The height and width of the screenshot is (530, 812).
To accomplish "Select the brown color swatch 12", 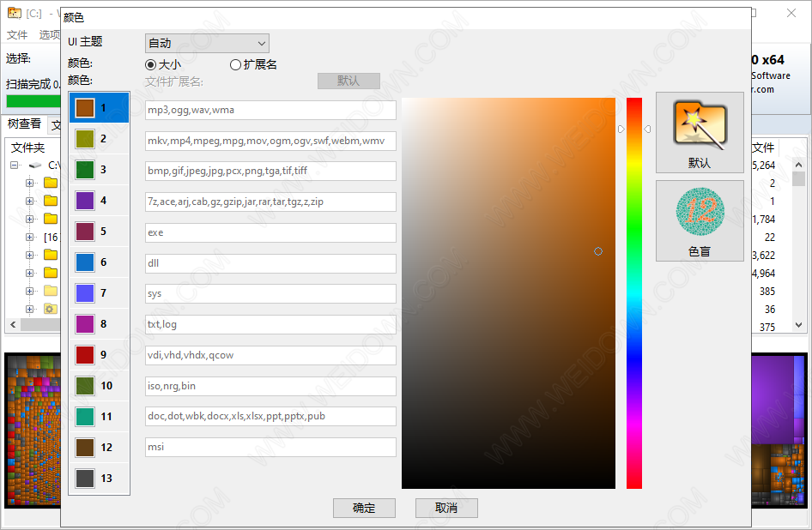I will point(85,447).
